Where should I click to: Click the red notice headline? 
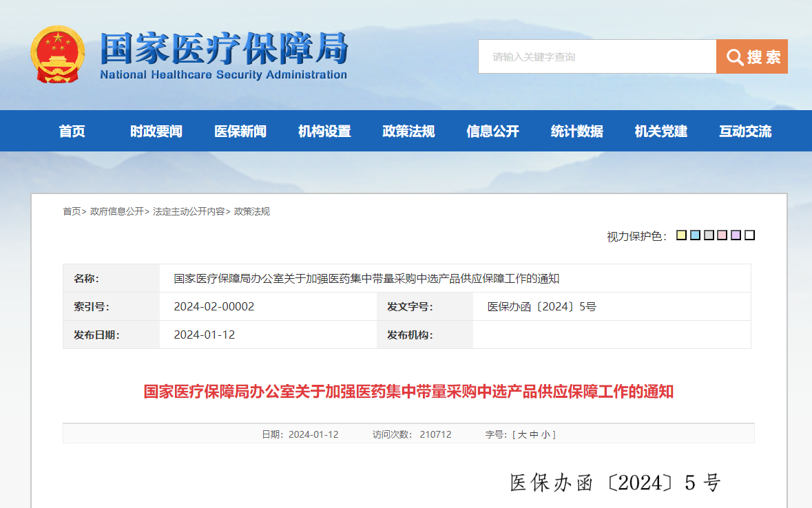point(408,392)
